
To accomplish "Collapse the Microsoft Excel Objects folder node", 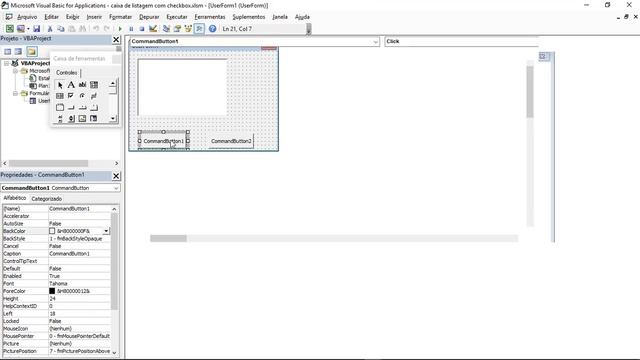I will 15,71.
